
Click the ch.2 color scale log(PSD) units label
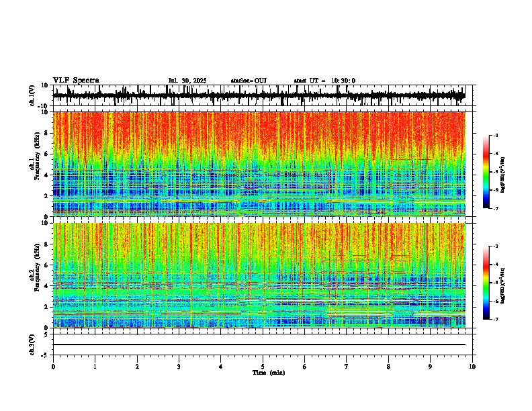503,286
